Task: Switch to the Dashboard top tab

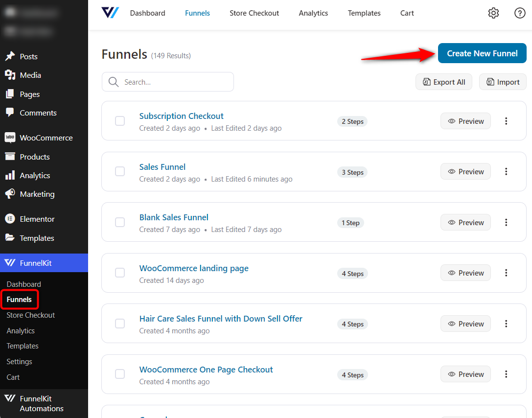Action: pyautogui.click(x=148, y=13)
